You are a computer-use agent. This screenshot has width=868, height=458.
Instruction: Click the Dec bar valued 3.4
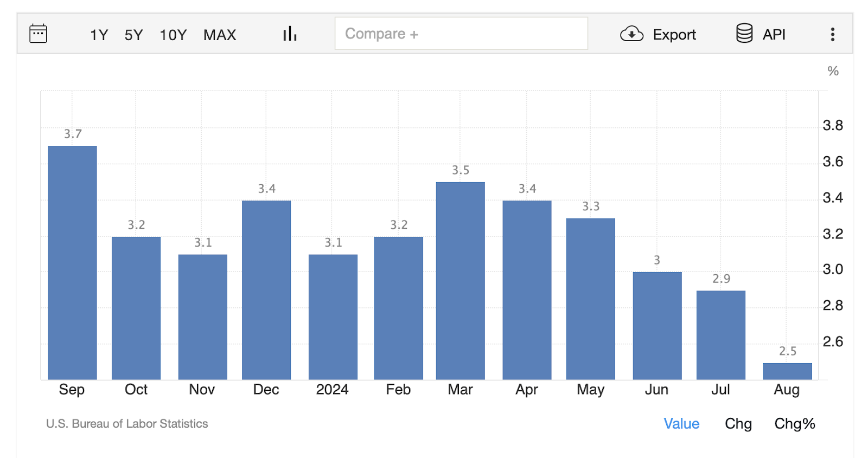click(266, 290)
